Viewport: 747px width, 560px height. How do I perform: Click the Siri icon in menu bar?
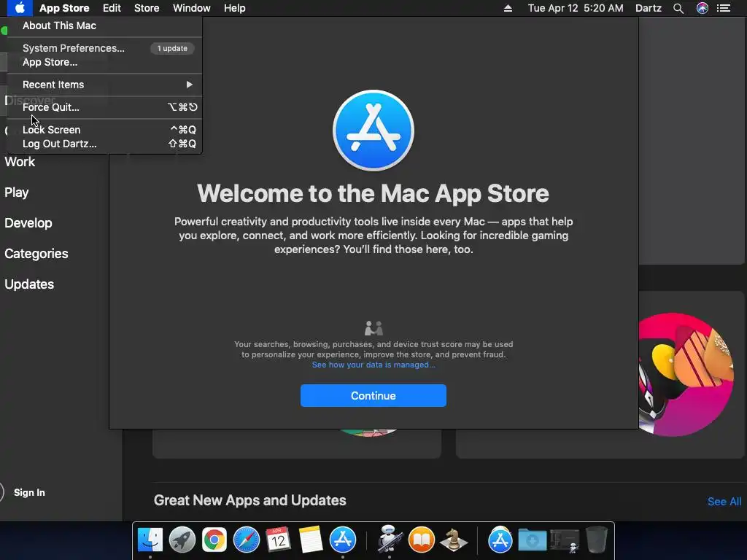pos(703,8)
